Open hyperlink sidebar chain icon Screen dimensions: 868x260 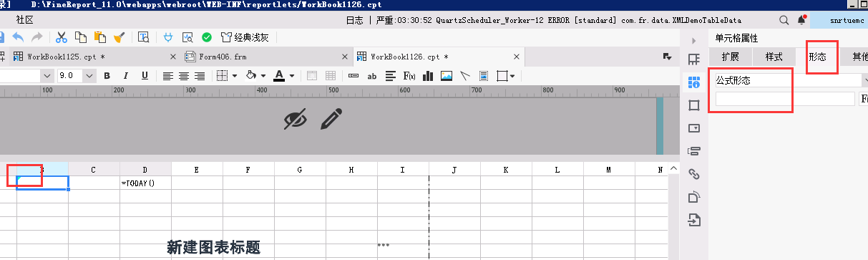(693, 173)
